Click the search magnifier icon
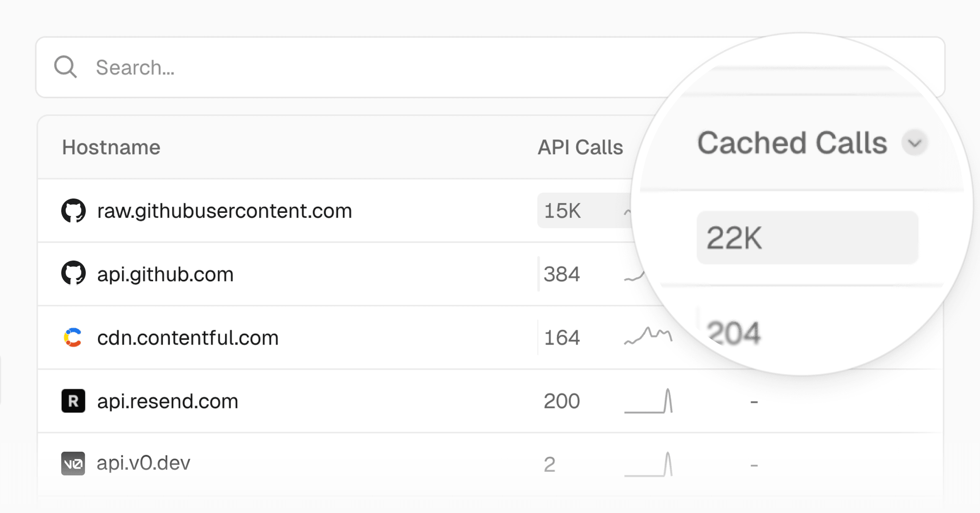 pos(65,67)
